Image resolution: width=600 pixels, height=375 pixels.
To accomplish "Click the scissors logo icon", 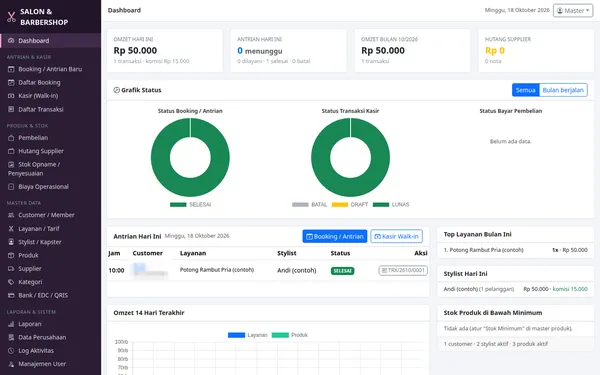I will pos(11,17).
